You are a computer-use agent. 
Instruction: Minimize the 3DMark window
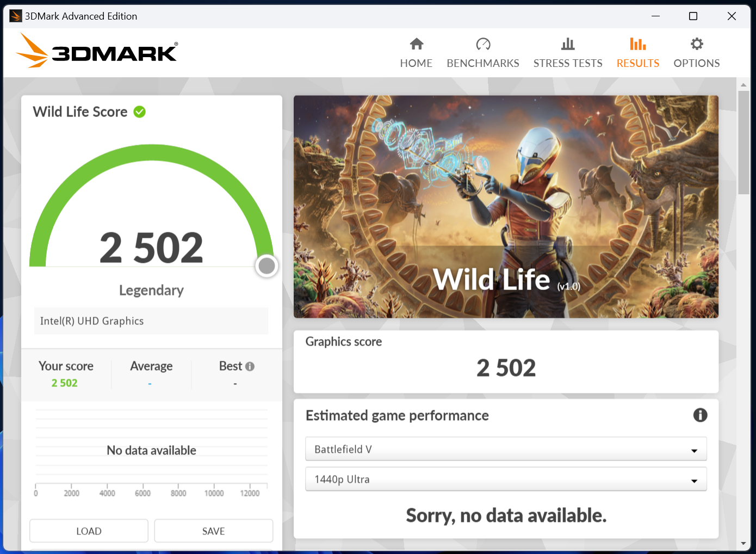(656, 16)
